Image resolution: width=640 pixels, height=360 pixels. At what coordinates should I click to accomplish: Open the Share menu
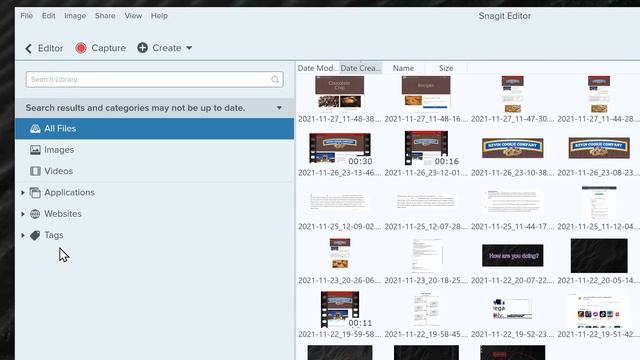105,16
